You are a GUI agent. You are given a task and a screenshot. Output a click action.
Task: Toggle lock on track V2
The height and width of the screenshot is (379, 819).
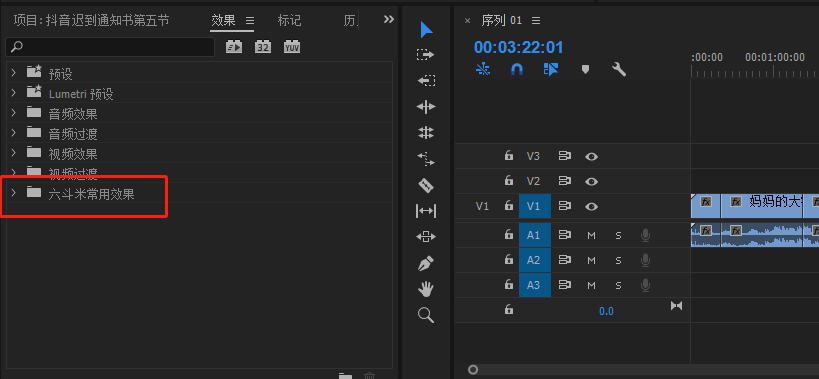click(508, 181)
